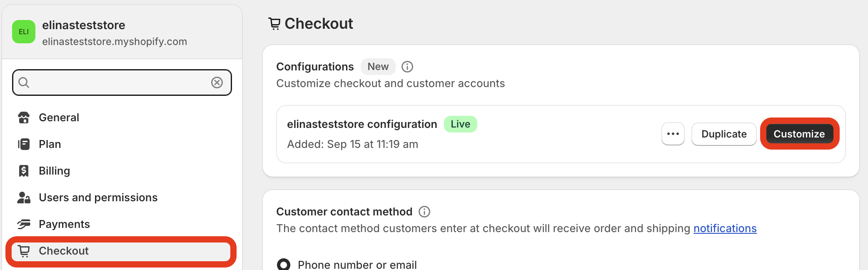This screenshot has width=868, height=270.
Task: Select Phone number or email radio option
Action: pyautogui.click(x=284, y=265)
